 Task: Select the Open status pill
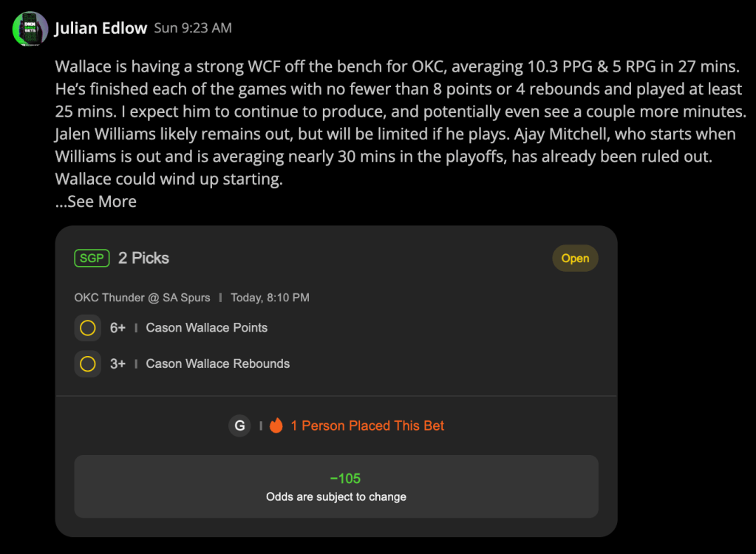575,259
